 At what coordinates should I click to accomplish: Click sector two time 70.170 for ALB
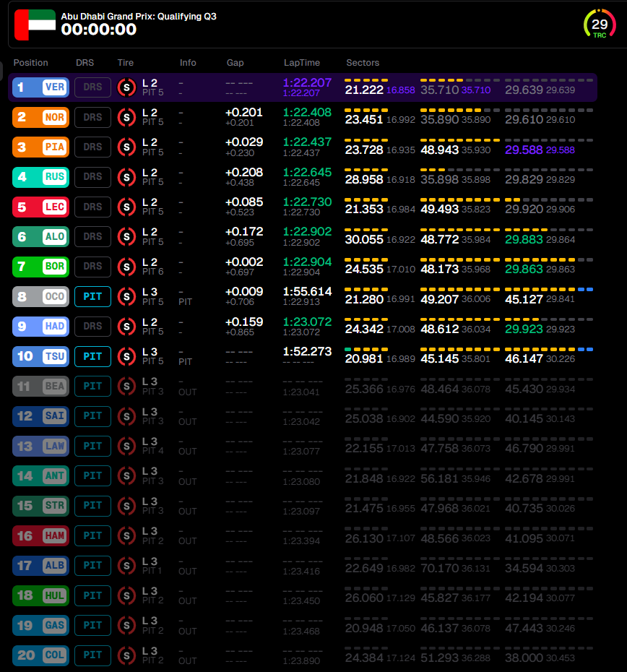439,568
